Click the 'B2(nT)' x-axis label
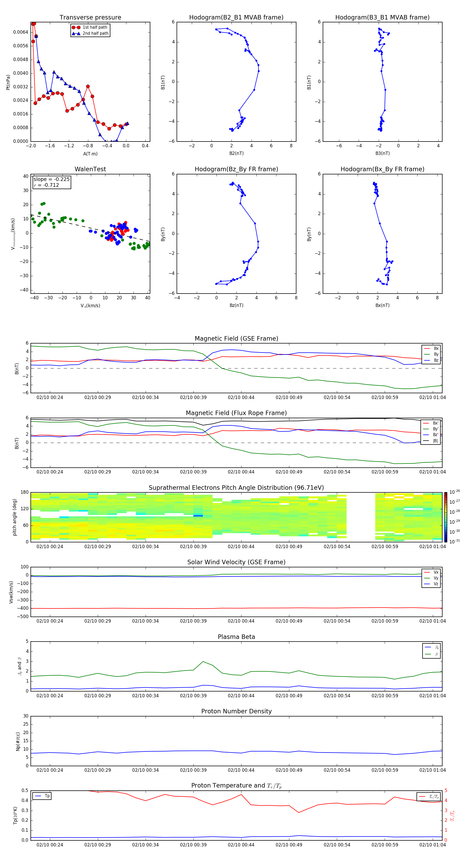Viewport: 473px width, 868px height. pyautogui.click(x=236, y=153)
